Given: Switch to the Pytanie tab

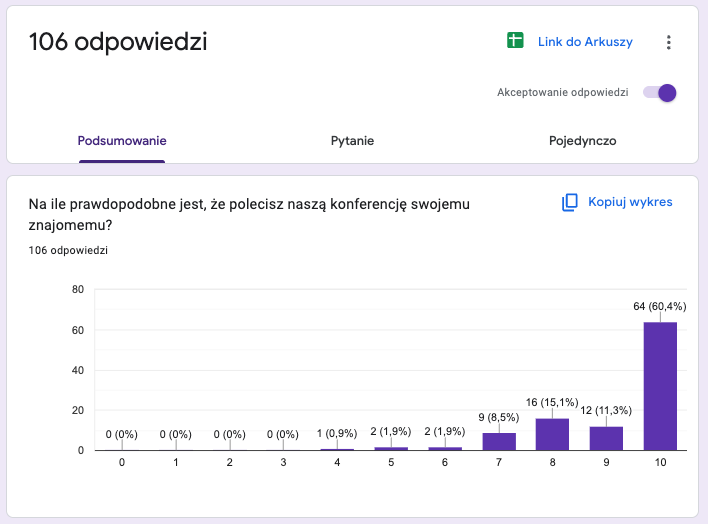Looking at the screenshot, I should (352, 141).
